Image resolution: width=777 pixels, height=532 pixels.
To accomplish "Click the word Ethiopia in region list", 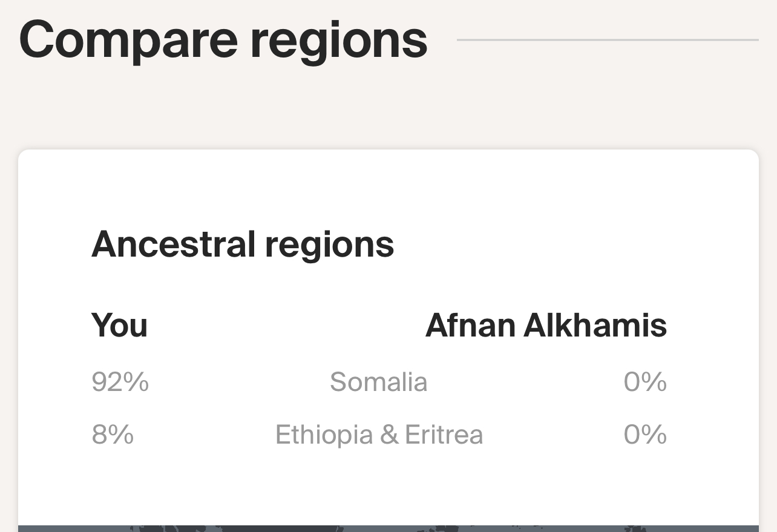I will (x=324, y=435).
